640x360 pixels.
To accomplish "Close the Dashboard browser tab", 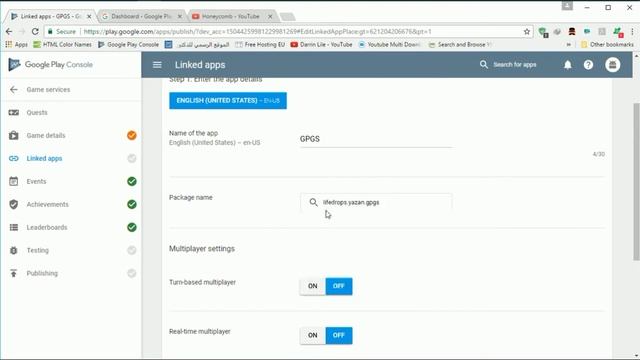I will click(x=180, y=16).
